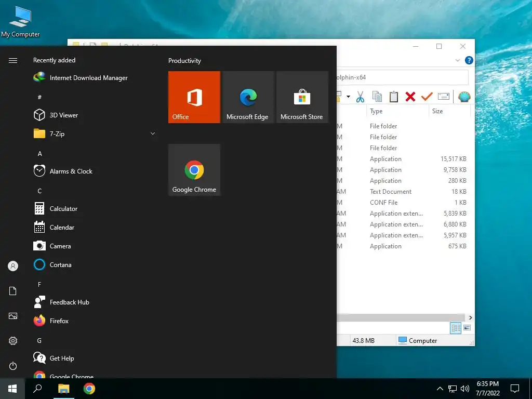
Task: Click the shell icon in file manager toolbar
Action: coord(464,97)
